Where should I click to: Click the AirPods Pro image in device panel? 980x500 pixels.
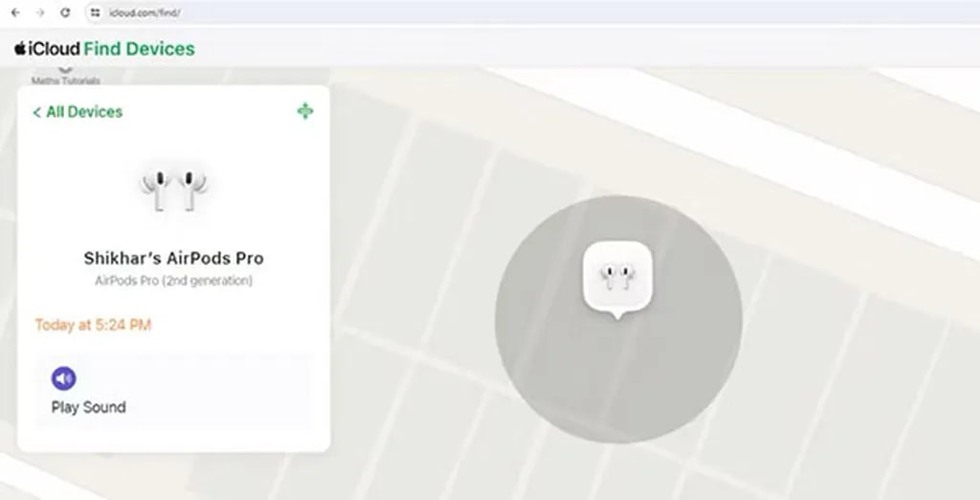pyautogui.click(x=174, y=190)
